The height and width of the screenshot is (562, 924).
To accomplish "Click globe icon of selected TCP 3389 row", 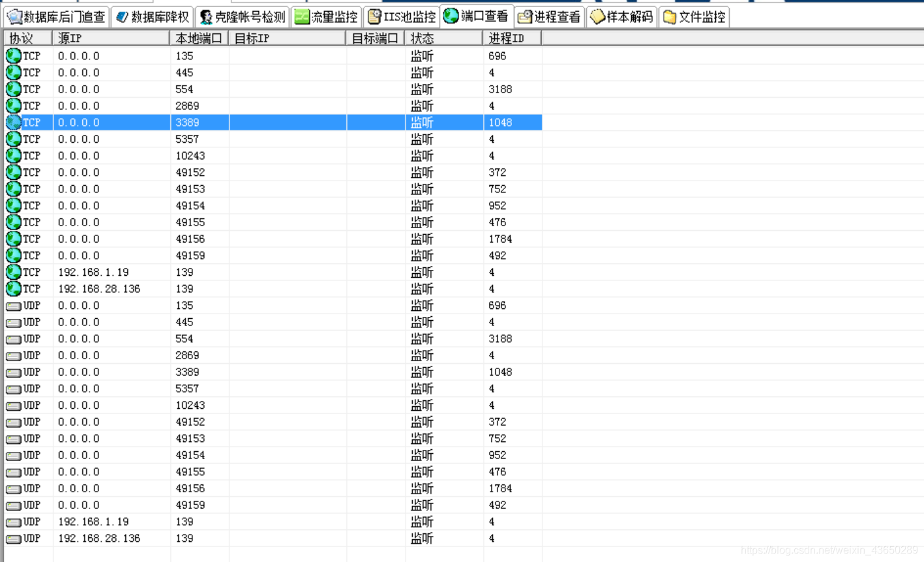I will pos(14,123).
